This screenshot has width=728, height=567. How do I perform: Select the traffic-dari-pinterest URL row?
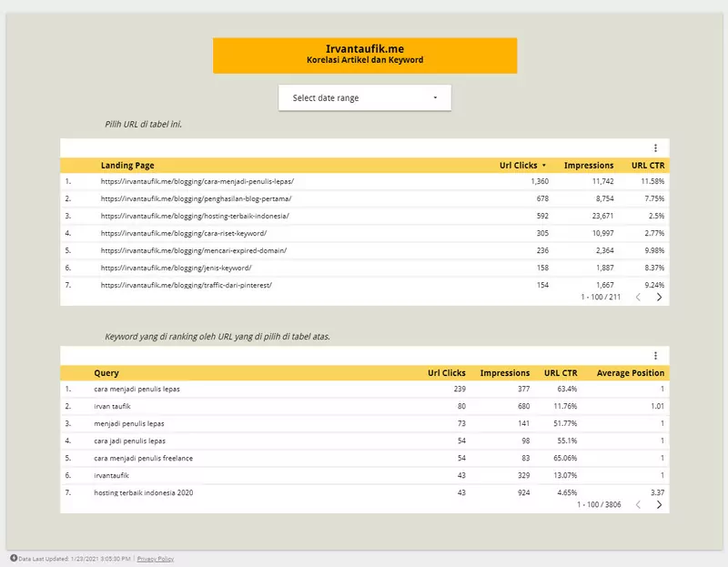365,285
